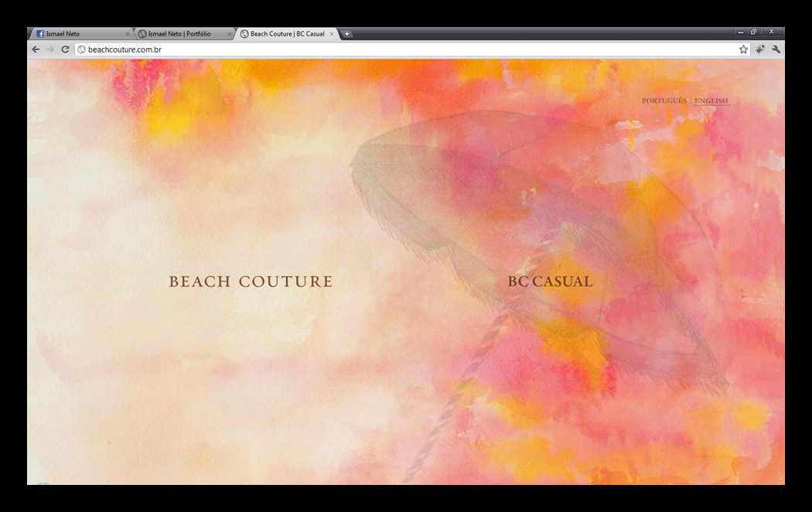Open a new tab with the plus button
The width and height of the screenshot is (812, 512).
pos(347,34)
